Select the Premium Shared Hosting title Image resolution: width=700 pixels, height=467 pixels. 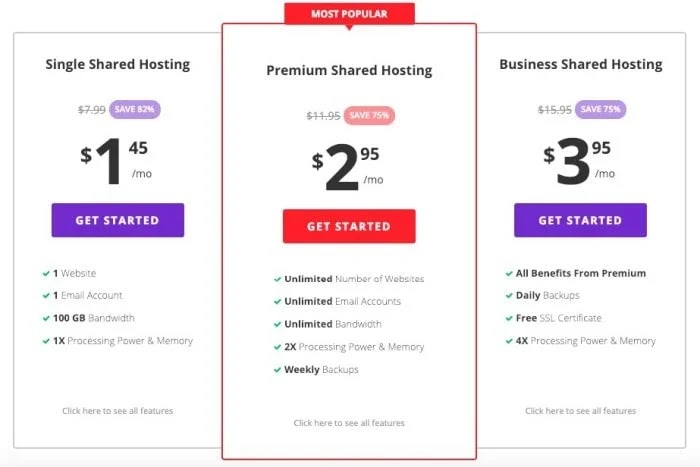point(349,71)
